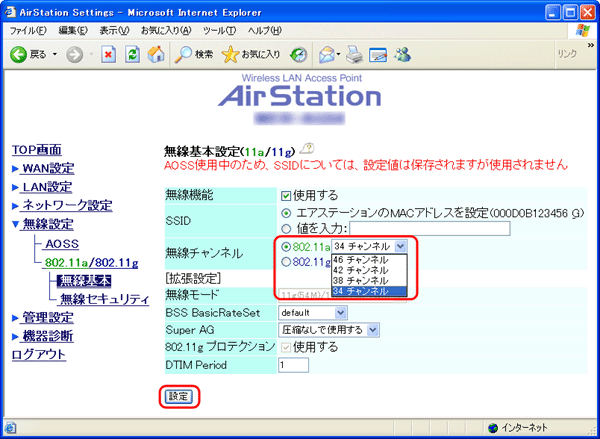600x439 pixels.
Task: Expand the toolbar chevron next to リンク
Action: point(590,46)
